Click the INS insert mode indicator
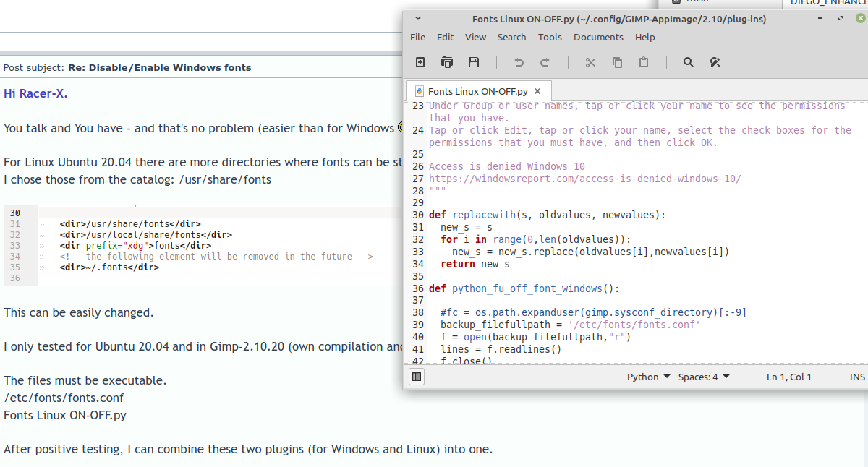868x467 pixels. point(857,377)
